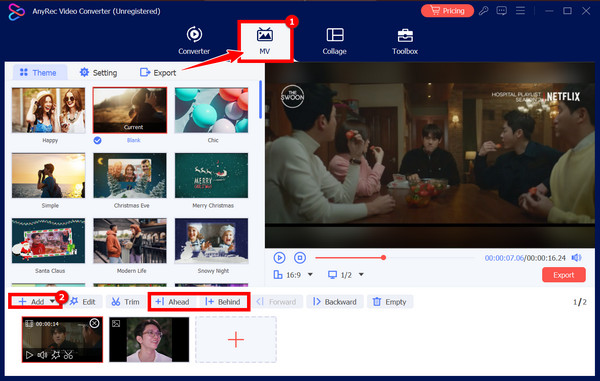This screenshot has height=381, width=600.
Task: Open the feedback chat icon
Action: [502, 11]
